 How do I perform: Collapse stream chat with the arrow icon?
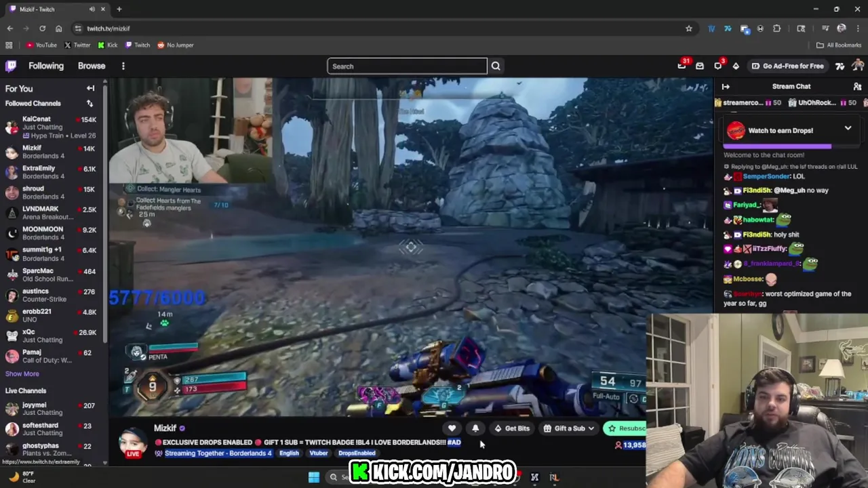tap(726, 87)
